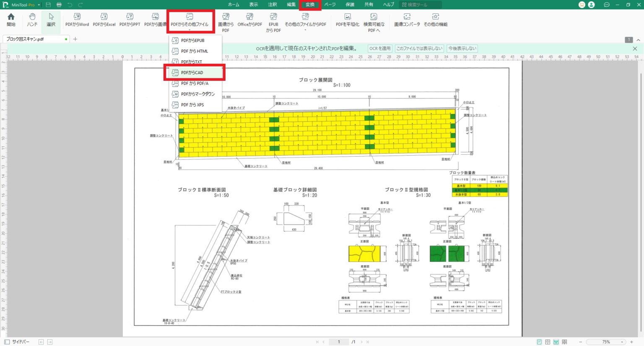Viewport: 644px width, 346px height.
Task: Click the PDFからWord conversion icon
Action: (77, 19)
